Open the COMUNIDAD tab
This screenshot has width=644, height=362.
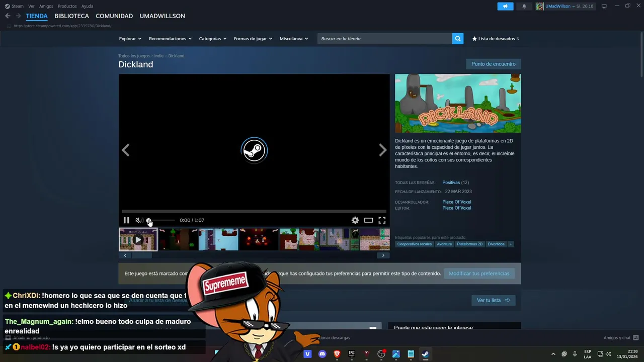[114, 16]
